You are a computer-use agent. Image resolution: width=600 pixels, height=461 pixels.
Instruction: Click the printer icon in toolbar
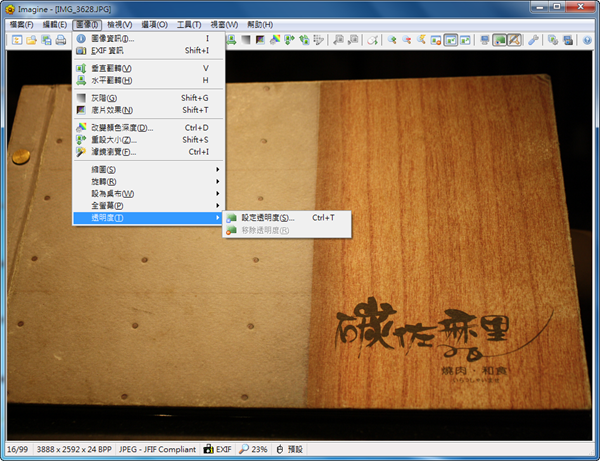pyautogui.click(x=61, y=40)
